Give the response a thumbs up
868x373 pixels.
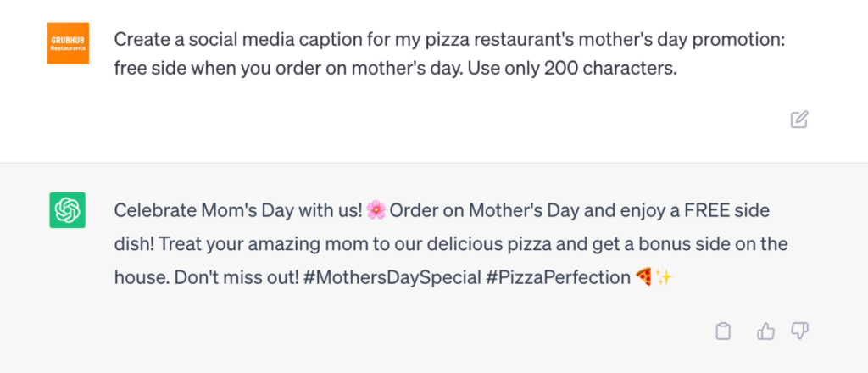(765, 331)
